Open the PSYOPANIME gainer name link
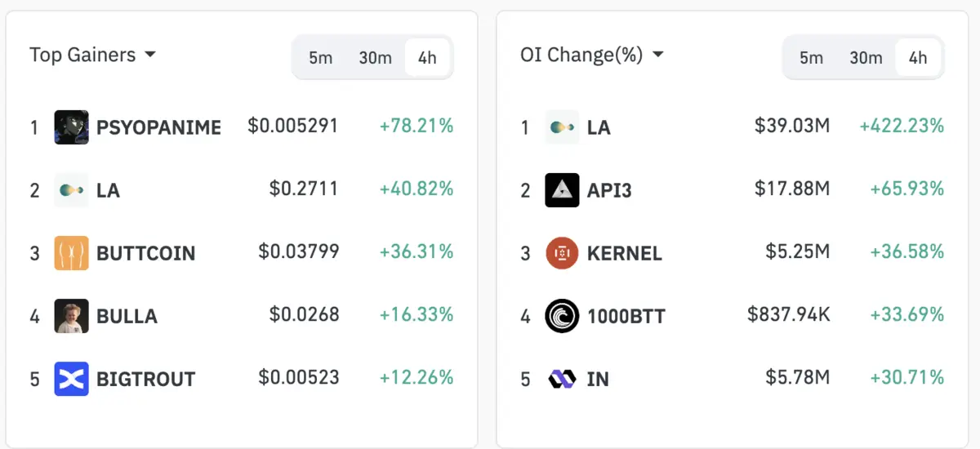Viewport: 980px width, 449px height. pos(158,127)
